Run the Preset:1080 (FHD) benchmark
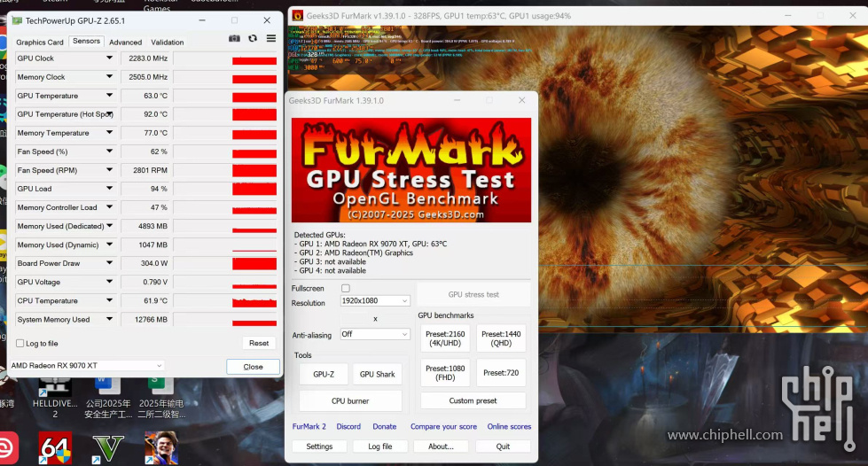Screen dimensions: 868x466 point(445,372)
